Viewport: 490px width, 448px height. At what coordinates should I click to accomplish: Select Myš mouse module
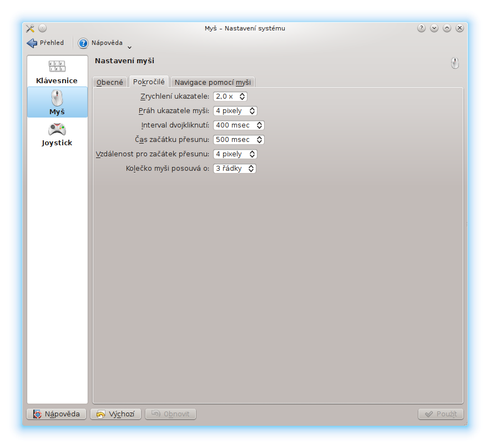pos(57,102)
